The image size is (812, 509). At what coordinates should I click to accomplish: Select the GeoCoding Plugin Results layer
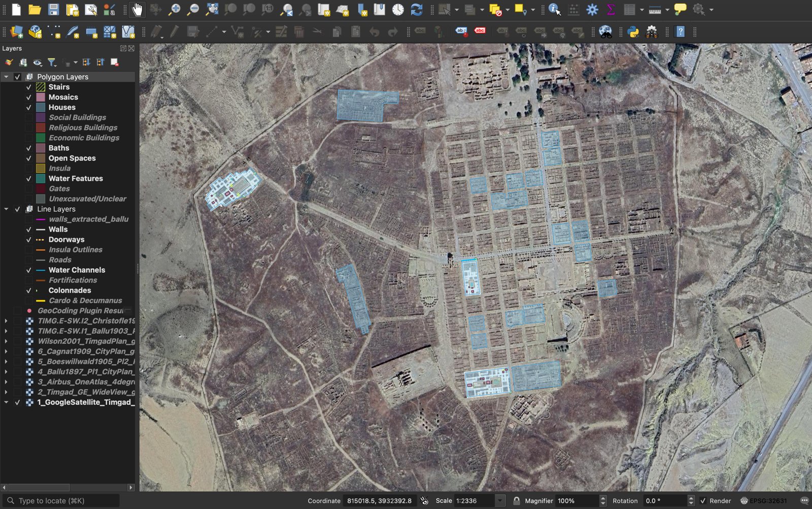pyautogui.click(x=81, y=310)
